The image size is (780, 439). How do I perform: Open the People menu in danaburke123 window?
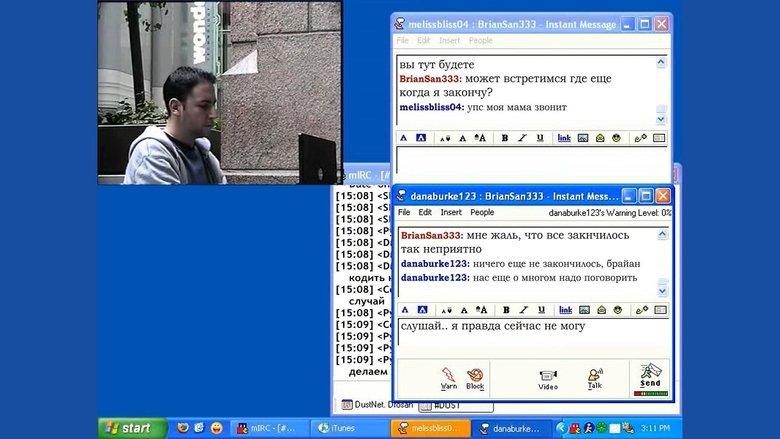pyautogui.click(x=482, y=213)
